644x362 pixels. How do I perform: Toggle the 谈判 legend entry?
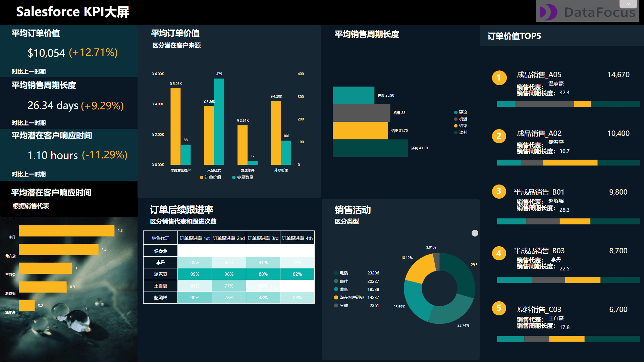tap(461, 133)
